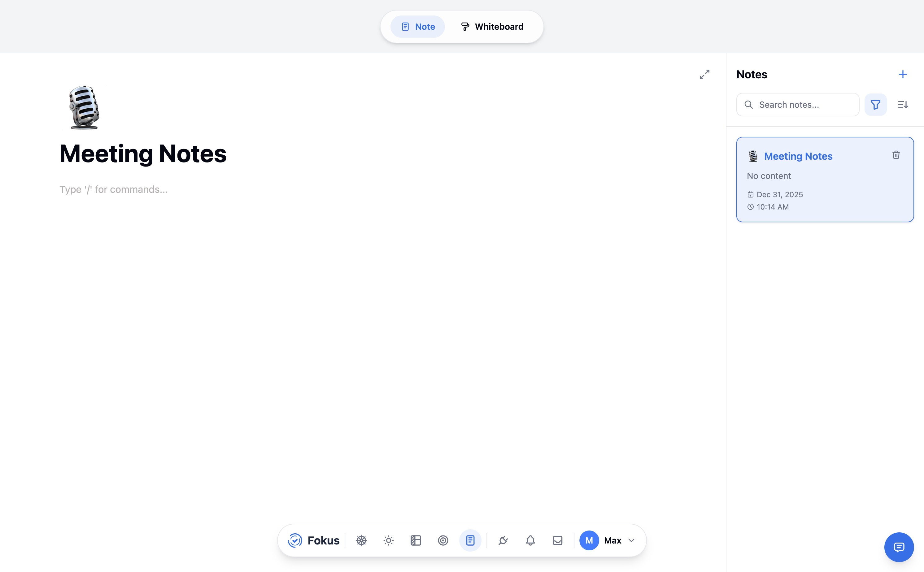
Task: Toggle the filter on the Notes panel
Action: [x=876, y=104]
